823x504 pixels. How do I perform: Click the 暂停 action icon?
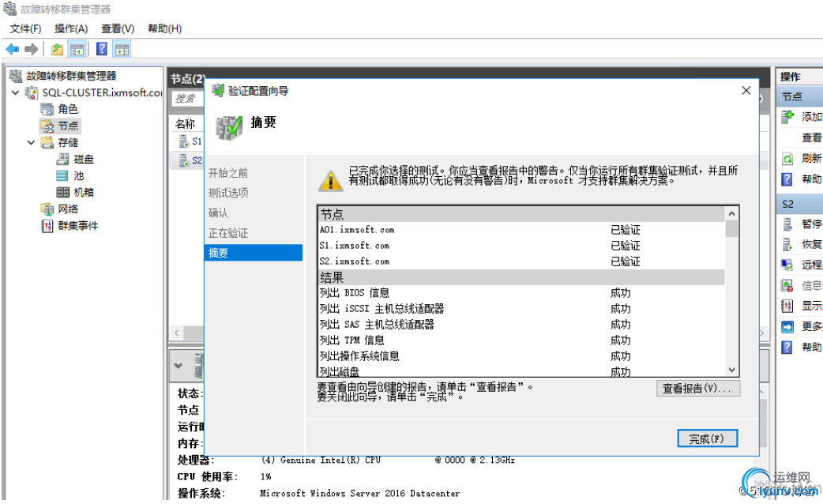[787, 224]
